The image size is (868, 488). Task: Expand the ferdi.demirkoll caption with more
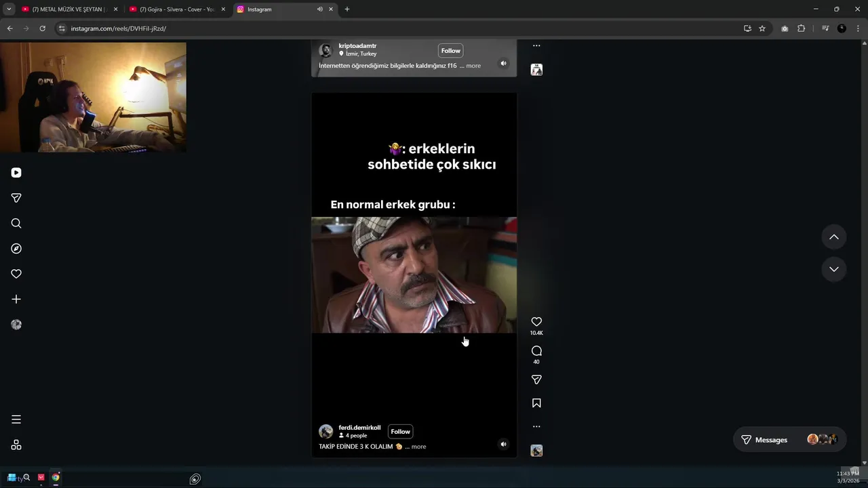click(x=418, y=447)
